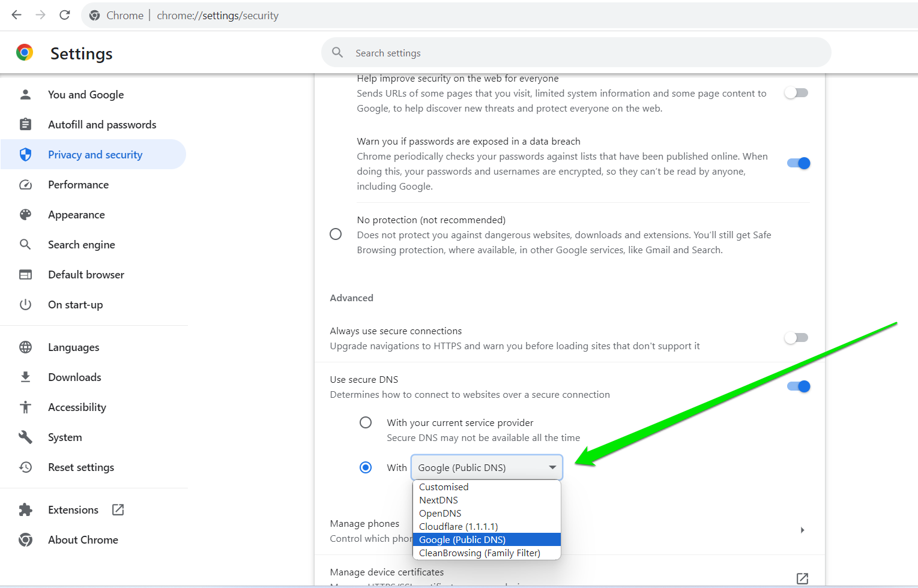Click the Extensions puzzle icon
Viewport: 918px width, 588px height.
point(25,509)
